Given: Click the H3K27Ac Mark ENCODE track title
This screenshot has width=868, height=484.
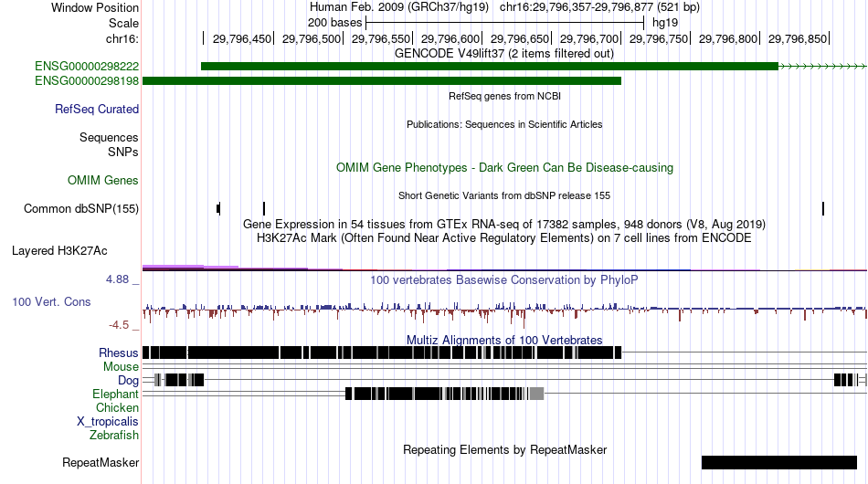Looking at the screenshot, I should [x=503, y=237].
